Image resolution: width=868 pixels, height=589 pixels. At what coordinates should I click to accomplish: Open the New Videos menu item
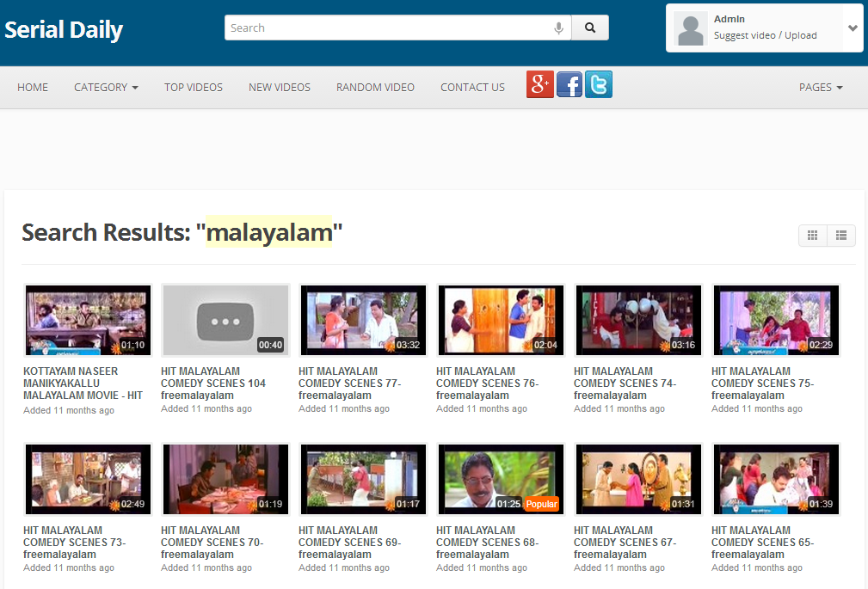point(280,88)
